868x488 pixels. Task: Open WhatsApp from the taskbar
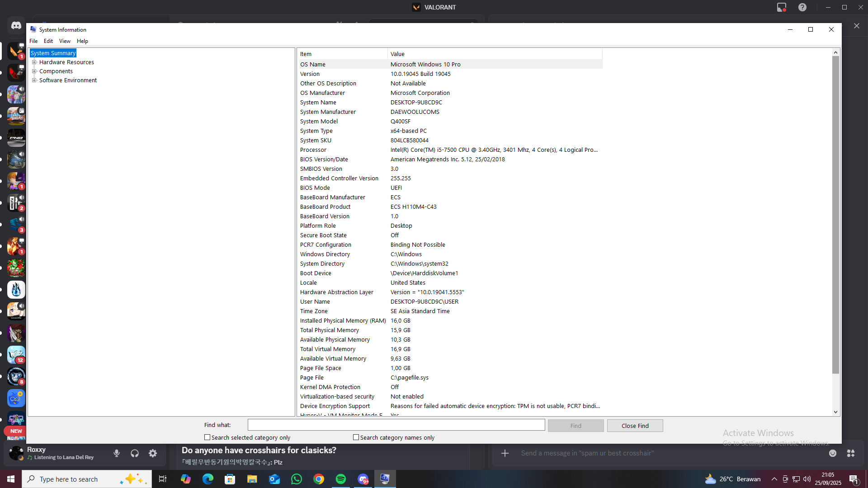pos(297,479)
